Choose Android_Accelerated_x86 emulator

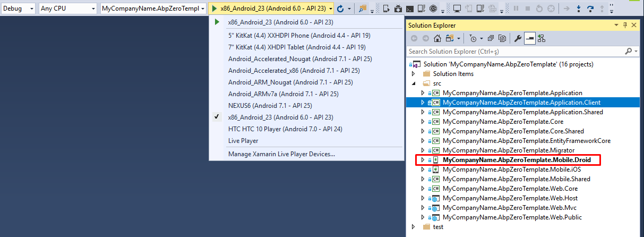[306, 70]
